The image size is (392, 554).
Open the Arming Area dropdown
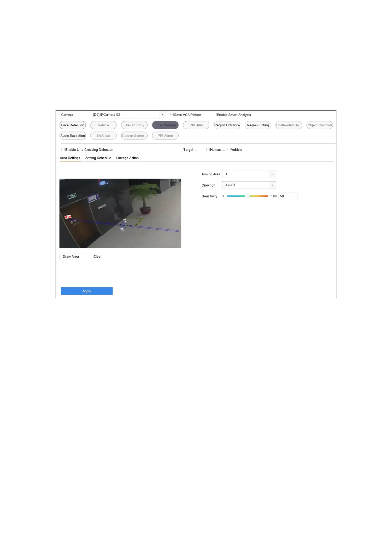click(x=249, y=174)
